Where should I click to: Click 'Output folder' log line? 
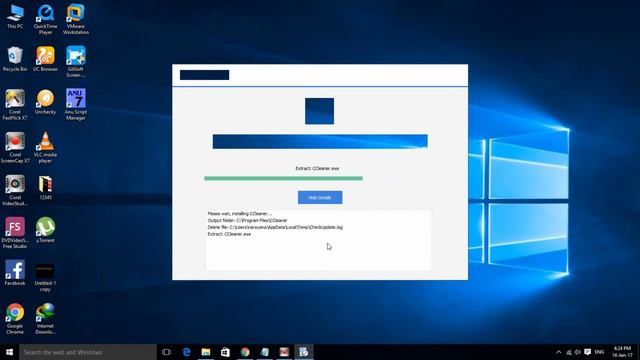247,220
